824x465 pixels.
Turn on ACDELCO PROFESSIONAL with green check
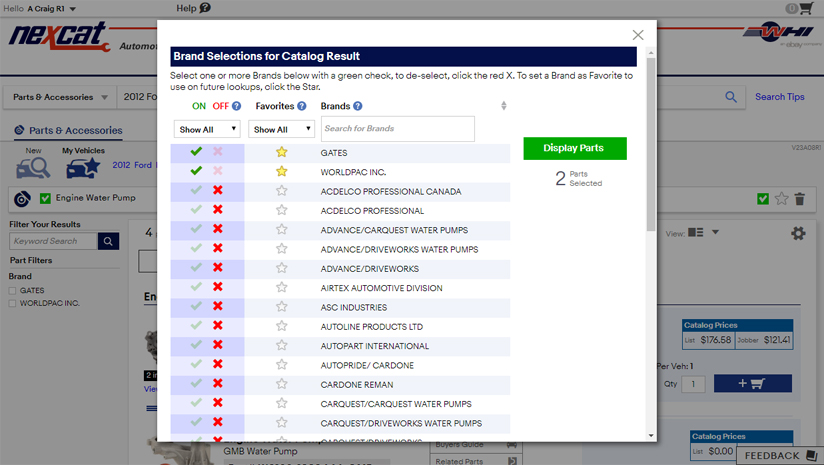click(196, 210)
